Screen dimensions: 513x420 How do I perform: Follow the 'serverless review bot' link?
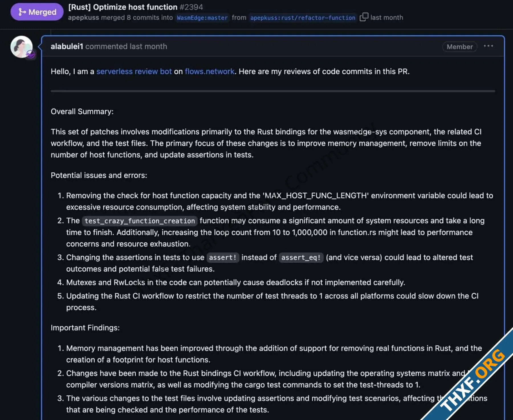pyautogui.click(x=134, y=71)
